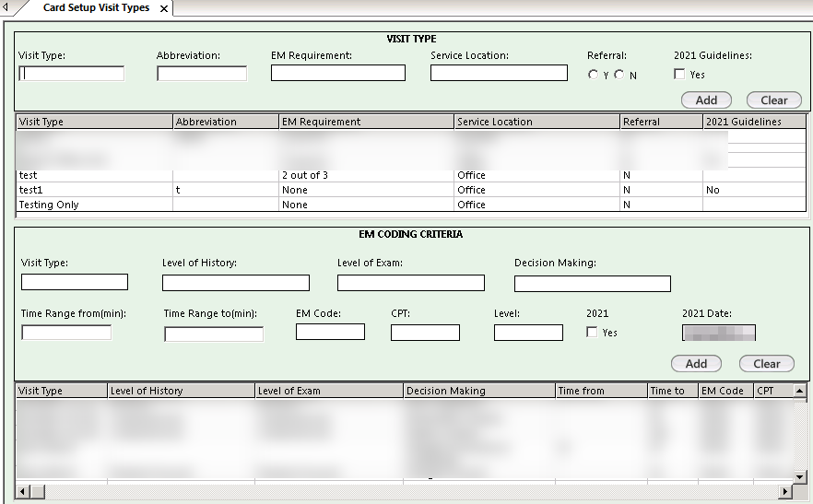Click the horizontal scrollbar right arrow
Viewport: 813px width, 504px height.
(786, 491)
